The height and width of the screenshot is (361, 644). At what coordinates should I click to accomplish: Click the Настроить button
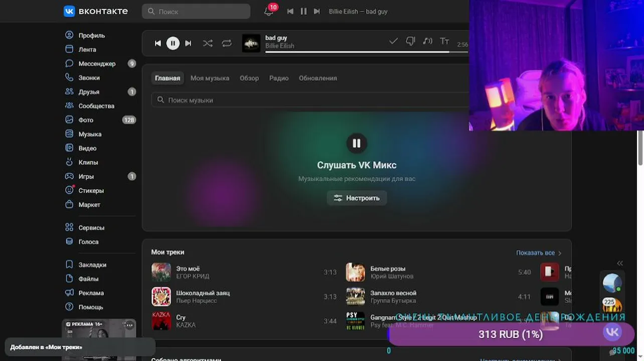357,198
